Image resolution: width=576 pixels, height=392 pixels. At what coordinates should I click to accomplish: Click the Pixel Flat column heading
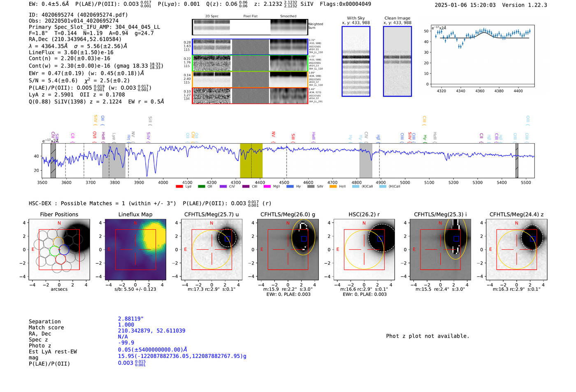(250, 16)
